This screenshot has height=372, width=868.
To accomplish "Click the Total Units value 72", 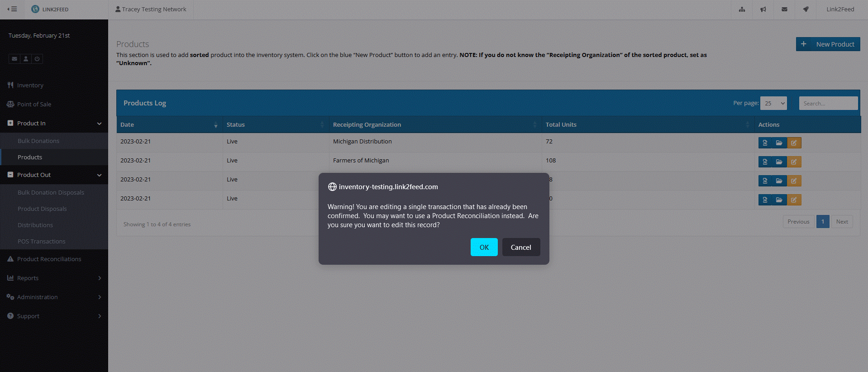I will [549, 141].
